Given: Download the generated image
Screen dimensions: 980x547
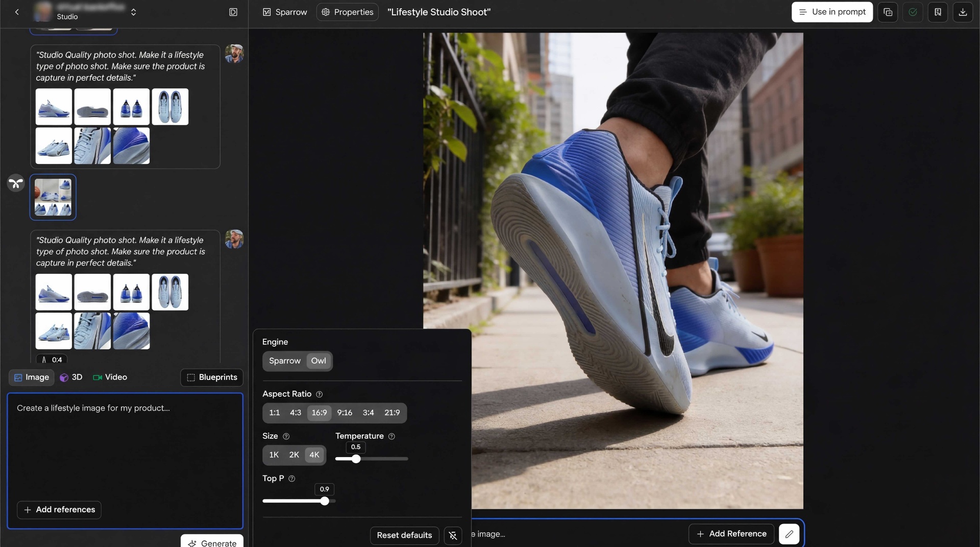Looking at the screenshot, I should (963, 12).
